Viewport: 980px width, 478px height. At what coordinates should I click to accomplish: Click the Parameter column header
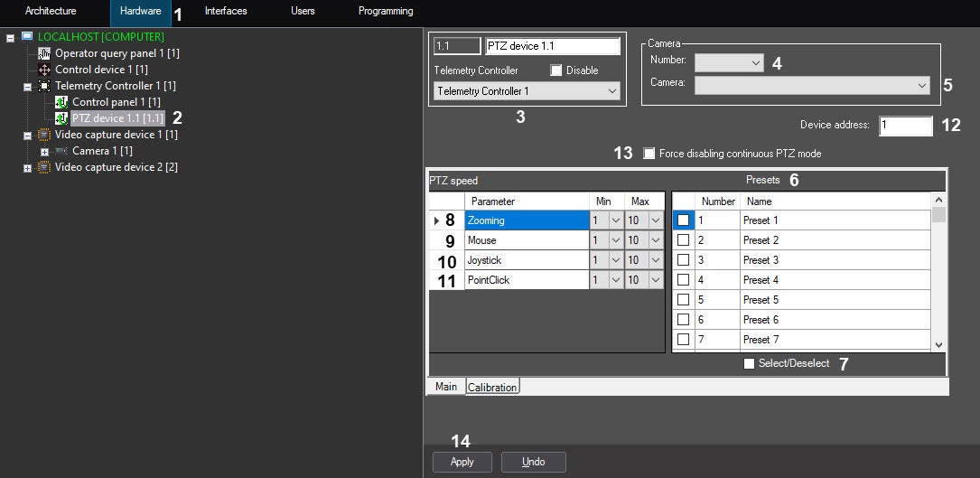(527, 202)
